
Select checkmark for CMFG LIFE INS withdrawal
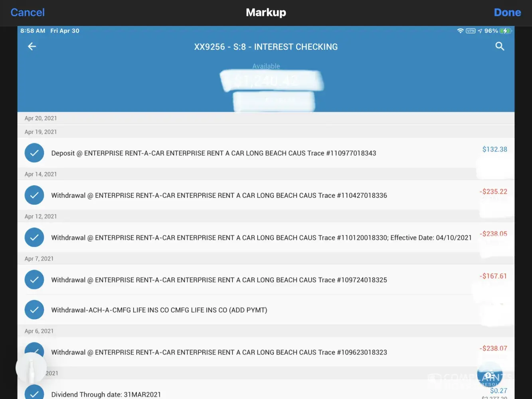34,310
